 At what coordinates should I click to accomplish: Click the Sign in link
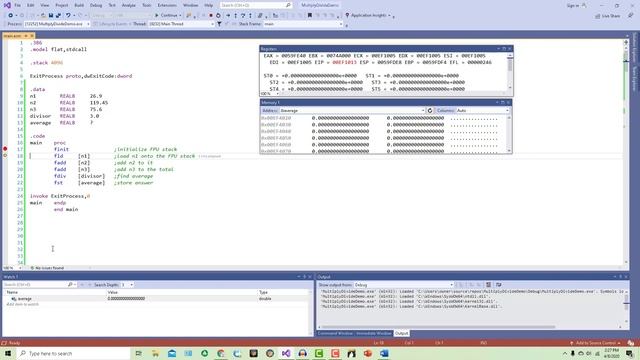[573, 6]
